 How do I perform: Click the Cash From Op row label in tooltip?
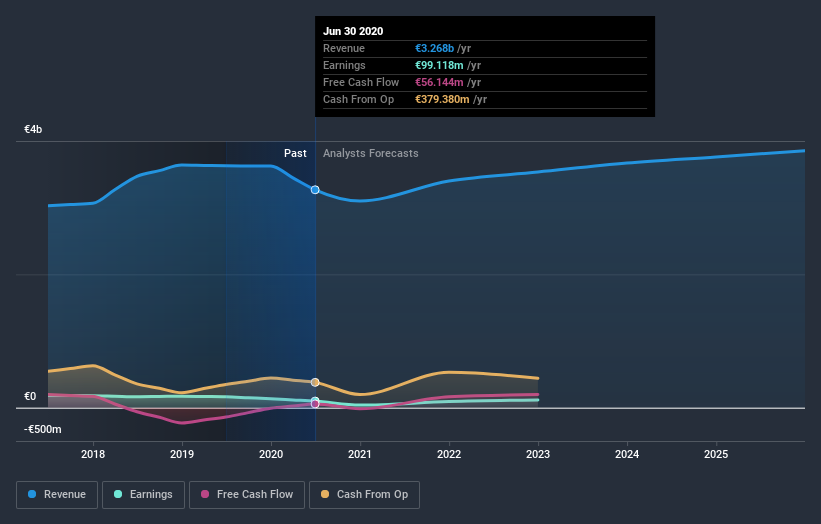pos(359,99)
